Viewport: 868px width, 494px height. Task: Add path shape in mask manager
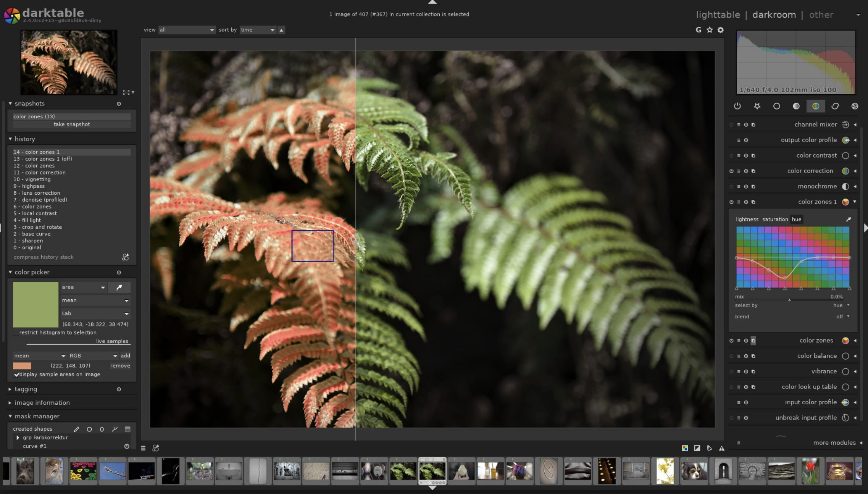(115, 429)
